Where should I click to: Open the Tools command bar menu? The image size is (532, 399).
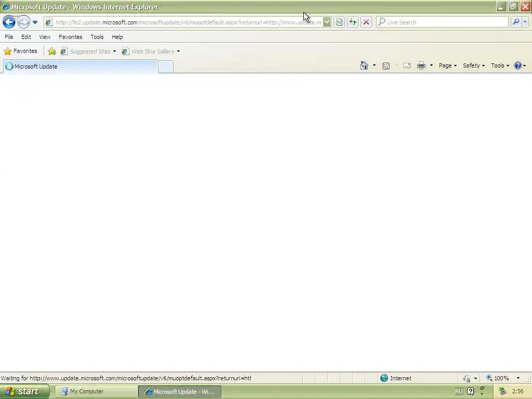tap(500, 65)
